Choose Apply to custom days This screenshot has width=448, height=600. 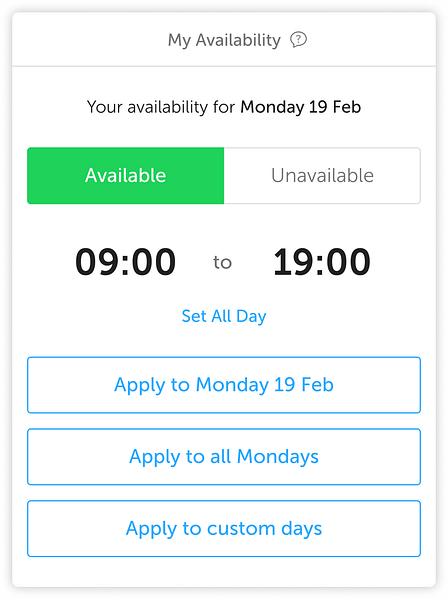click(x=224, y=528)
